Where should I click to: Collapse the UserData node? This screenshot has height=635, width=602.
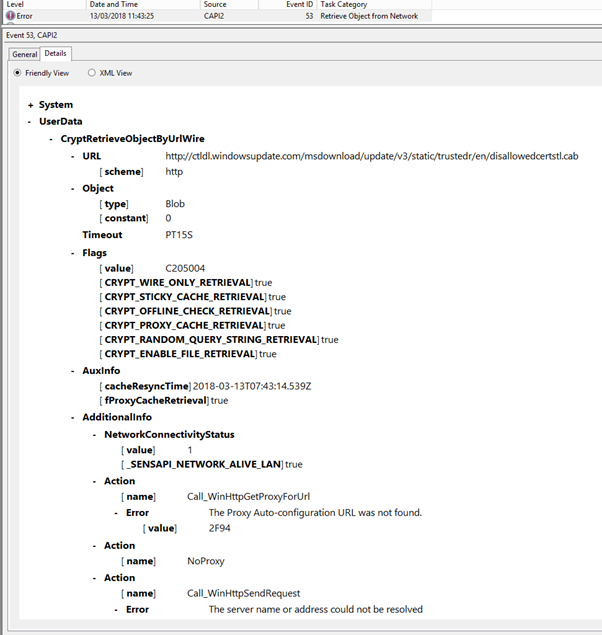point(31,121)
